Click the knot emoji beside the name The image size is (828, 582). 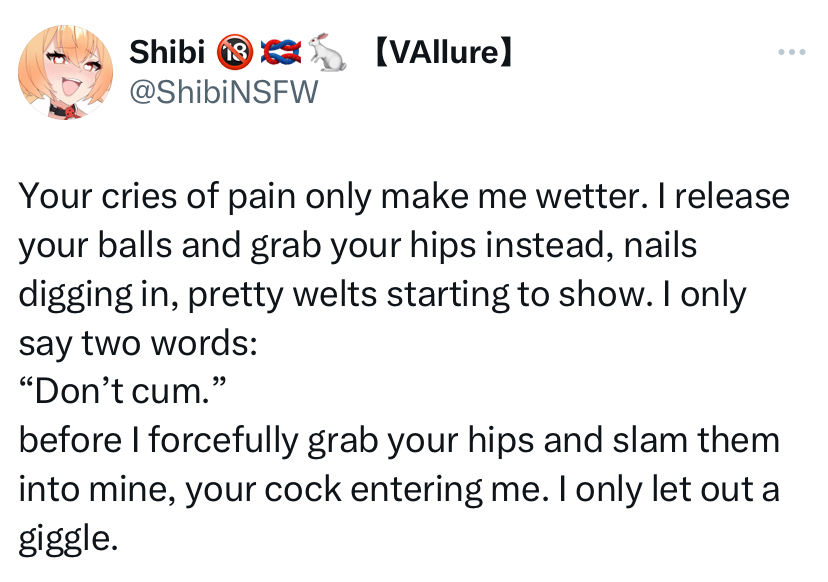[280, 51]
